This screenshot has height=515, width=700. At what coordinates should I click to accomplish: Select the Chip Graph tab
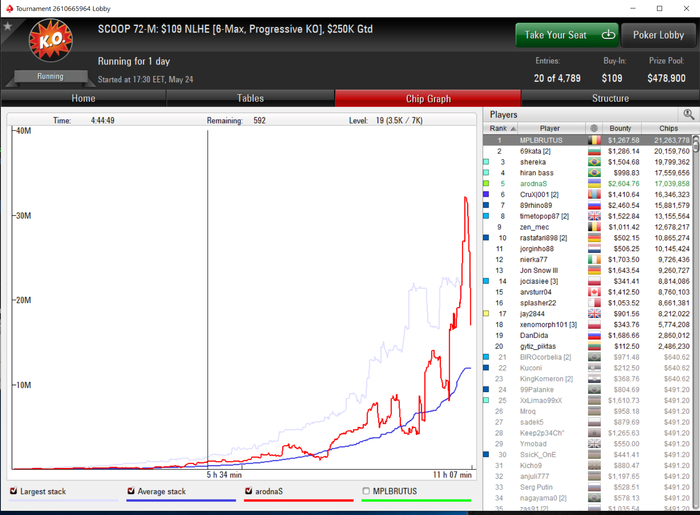428,98
